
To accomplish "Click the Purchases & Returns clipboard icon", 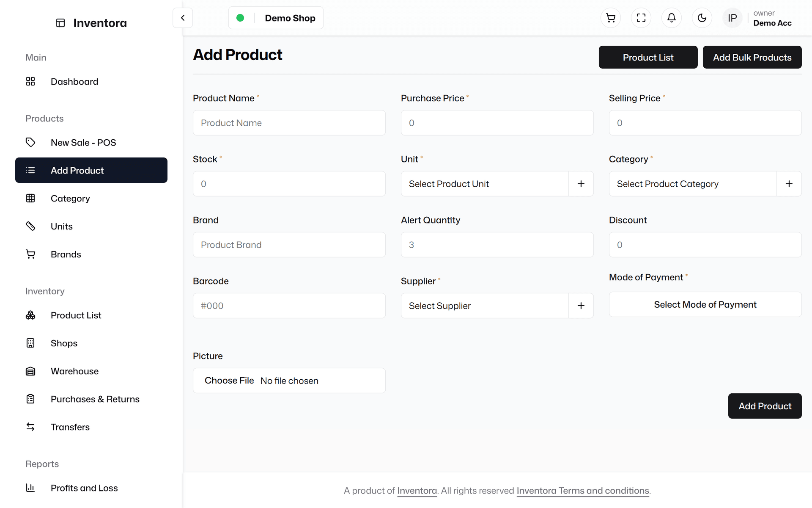I will click(30, 399).
